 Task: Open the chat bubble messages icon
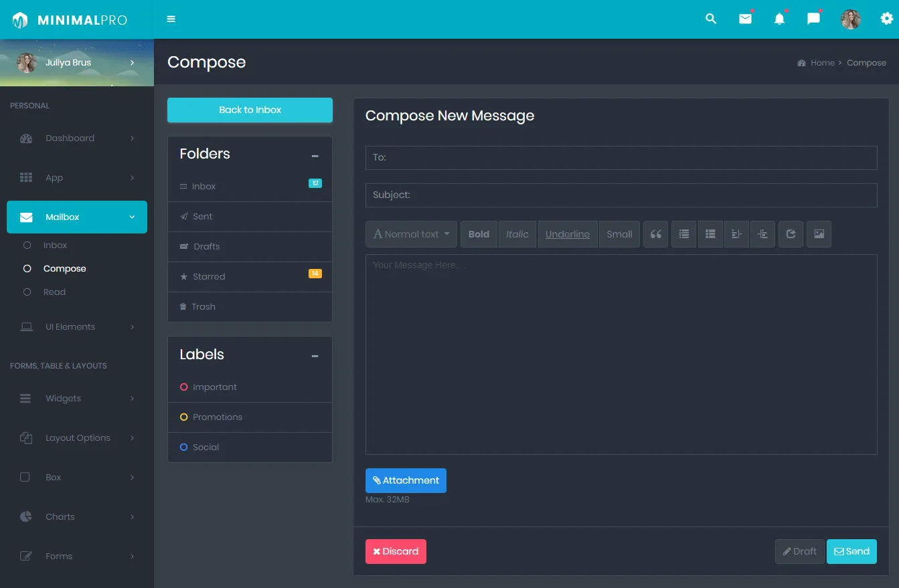coord(813,19)
